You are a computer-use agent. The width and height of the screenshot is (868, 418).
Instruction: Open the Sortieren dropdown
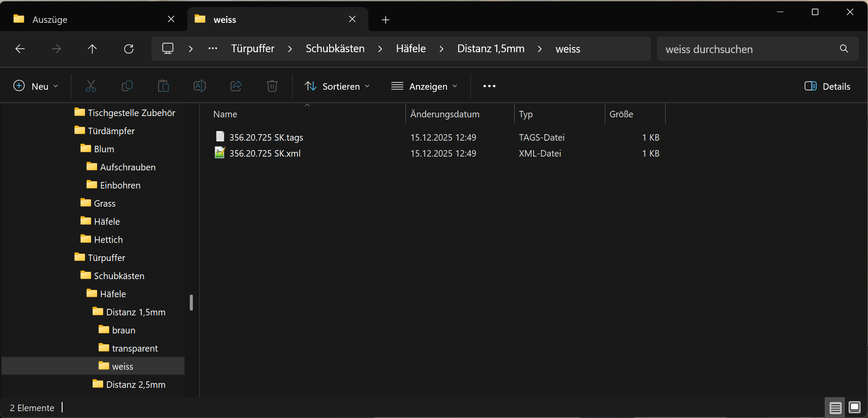click(x=337, y=86)
